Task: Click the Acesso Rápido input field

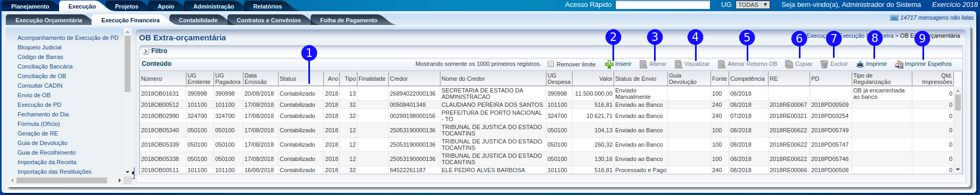Action: point(663,5)
